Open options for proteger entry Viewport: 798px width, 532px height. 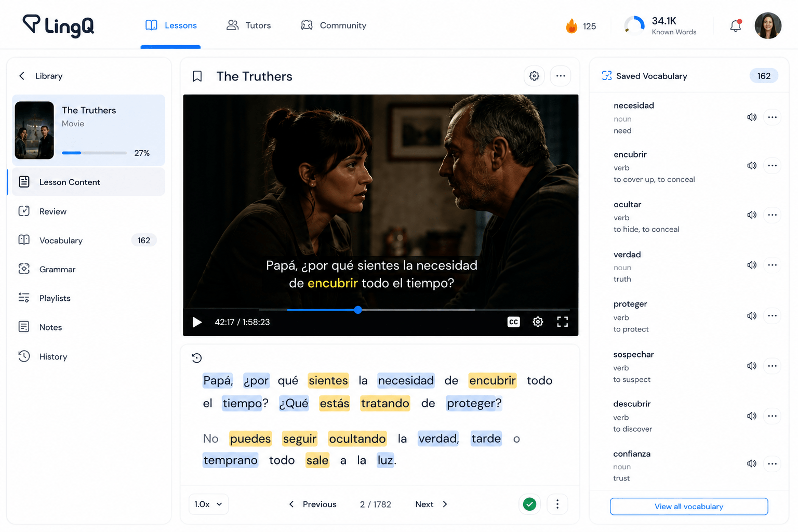[773, 316]
